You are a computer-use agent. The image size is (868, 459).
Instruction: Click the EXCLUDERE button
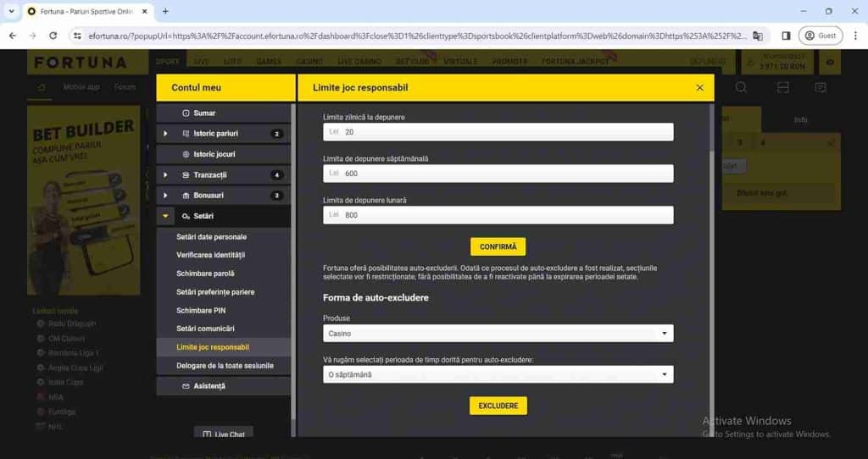(x=498, y=406)
